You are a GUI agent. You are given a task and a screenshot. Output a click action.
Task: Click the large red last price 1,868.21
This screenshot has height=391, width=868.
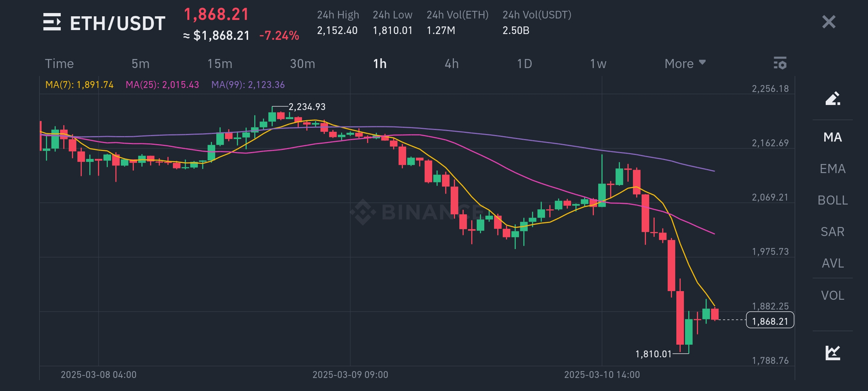(x=216, y=14)
